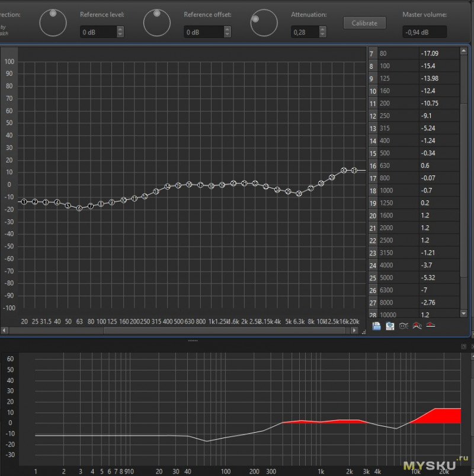474x476 pixels.
Task: Click the red arrow reset-flat response icon
Action: pos(431,325)
